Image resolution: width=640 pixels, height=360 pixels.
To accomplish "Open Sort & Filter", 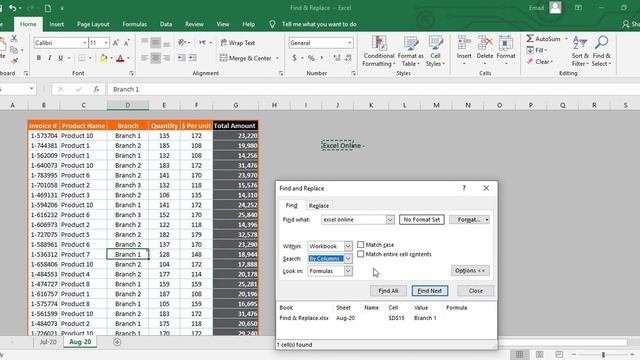I will pyautogui.click(x=580, y=51).
